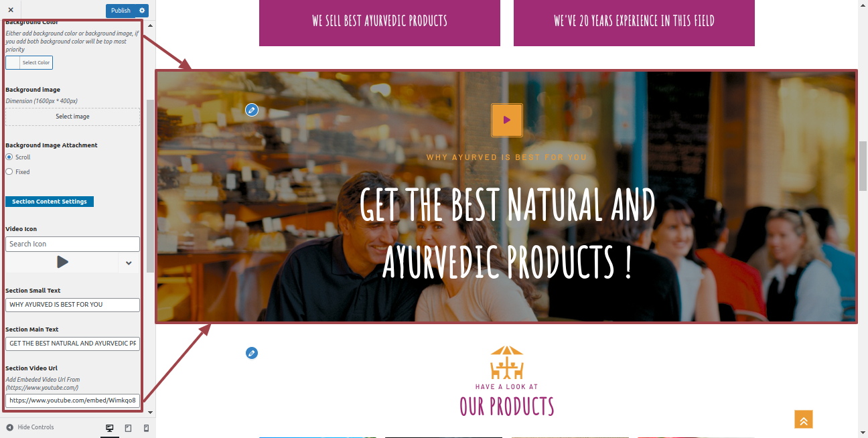Click the Section Video Url field
The width and height of the screenshot is (868, 438).
(72, 400)
